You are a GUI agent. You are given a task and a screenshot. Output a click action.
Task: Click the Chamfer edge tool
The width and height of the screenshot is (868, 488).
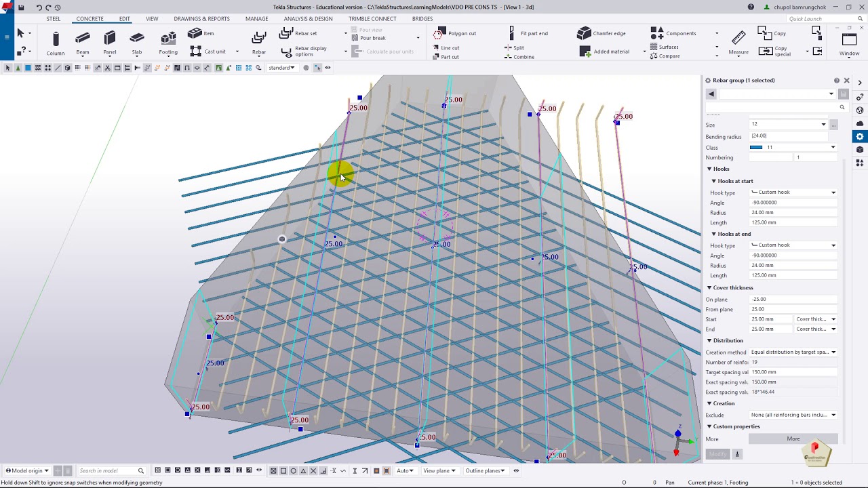pos(601,33)
